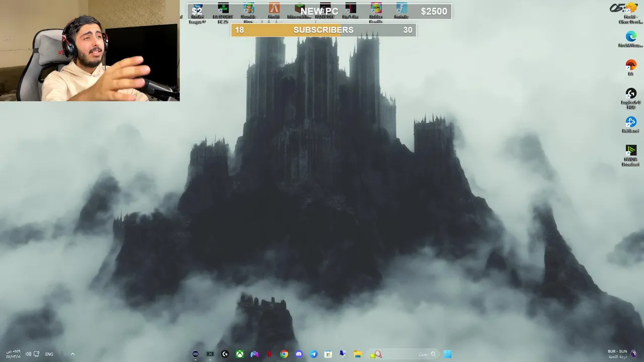Open the Rubber Bandits desktop shortcut
Viewport: 644px width, 362px height.
point(376,14)
